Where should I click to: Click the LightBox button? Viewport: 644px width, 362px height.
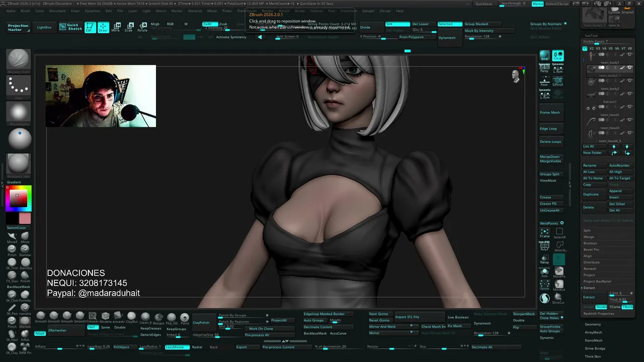pyautogui.click(x=44, y=27)
